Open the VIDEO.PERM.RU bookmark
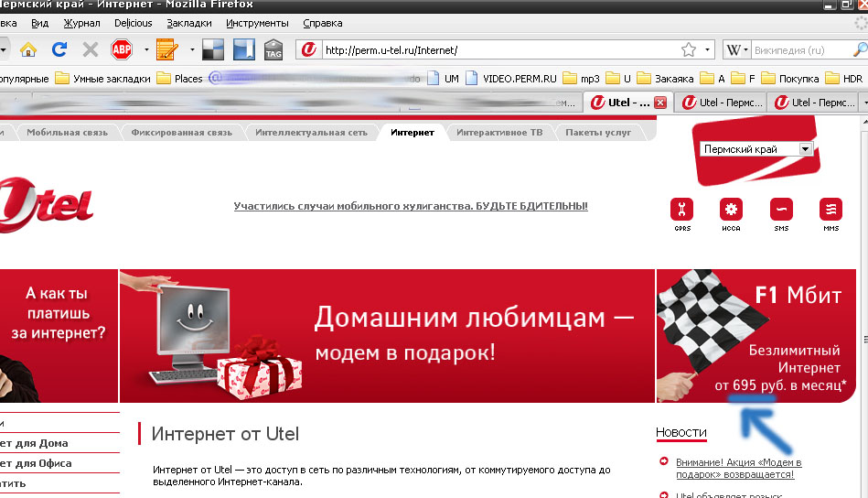 coord(511,79)
